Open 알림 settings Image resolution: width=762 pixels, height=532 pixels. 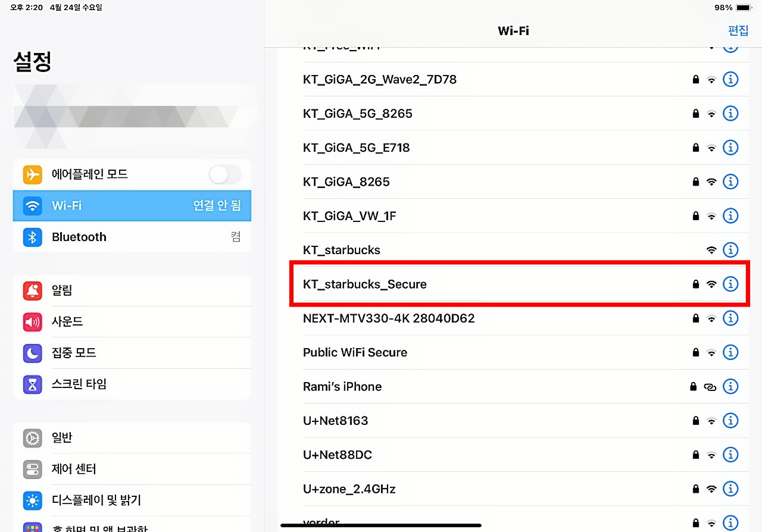(x=132, y=290)
